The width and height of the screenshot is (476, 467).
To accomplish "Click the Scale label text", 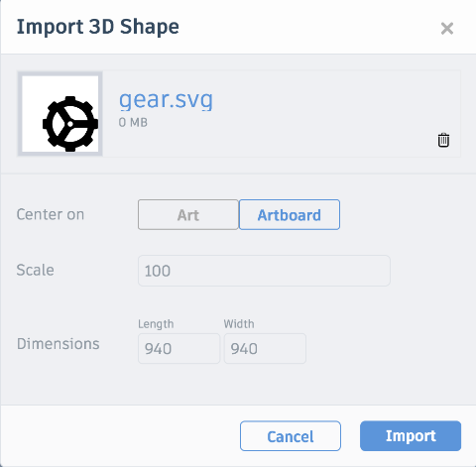I will pos(35,270).
